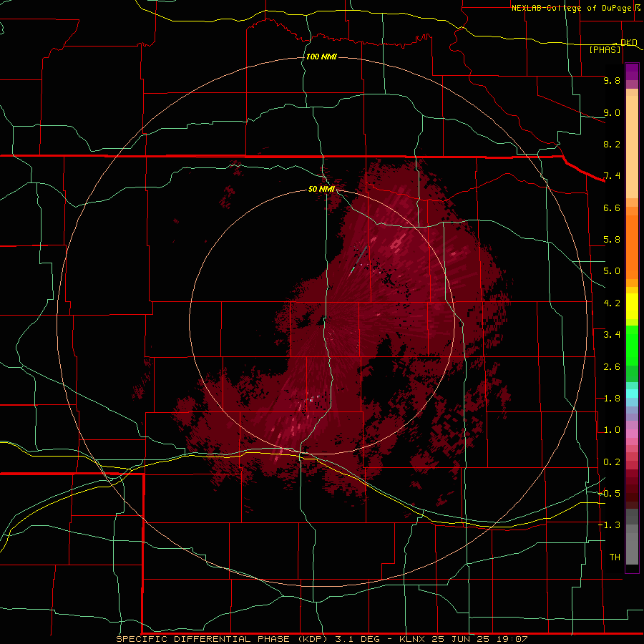Click the cyan segment of the color bar
Screen dimensions: 644x644
632,394
